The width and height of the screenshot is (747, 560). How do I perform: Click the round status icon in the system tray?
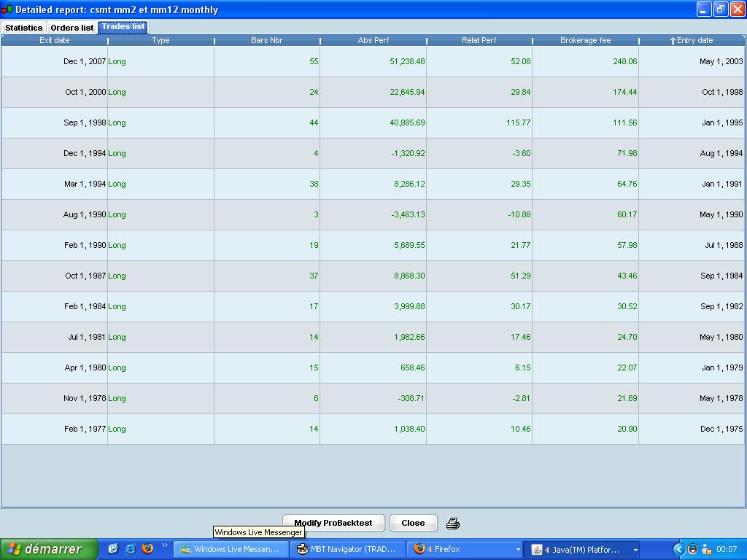(x=692, y=549)
